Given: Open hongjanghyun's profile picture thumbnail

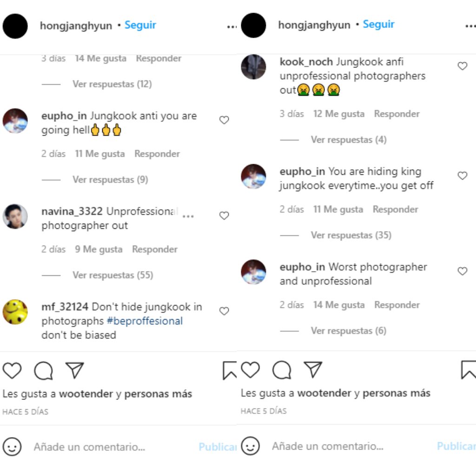Looking at the screenshot, I should 15,26.
